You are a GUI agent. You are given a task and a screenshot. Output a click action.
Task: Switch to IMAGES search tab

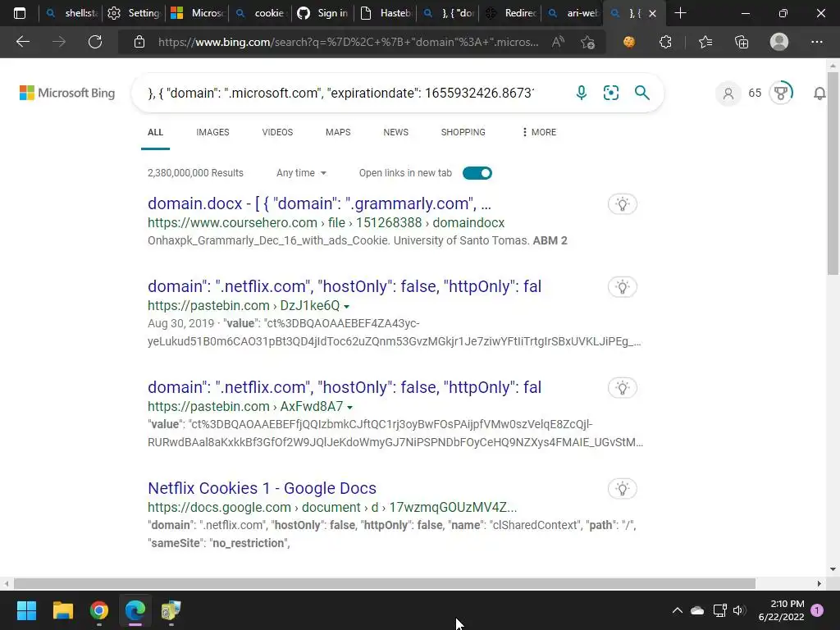(212, 132)
